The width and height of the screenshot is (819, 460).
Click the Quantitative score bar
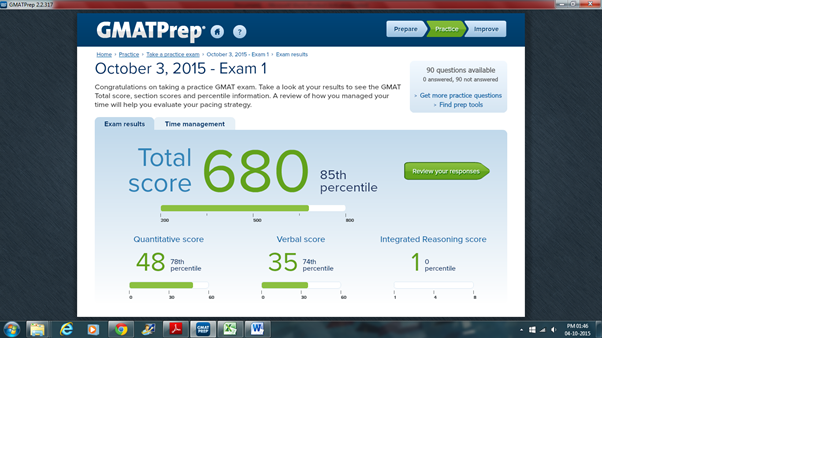pyautogui.click(x=169, y=285)
